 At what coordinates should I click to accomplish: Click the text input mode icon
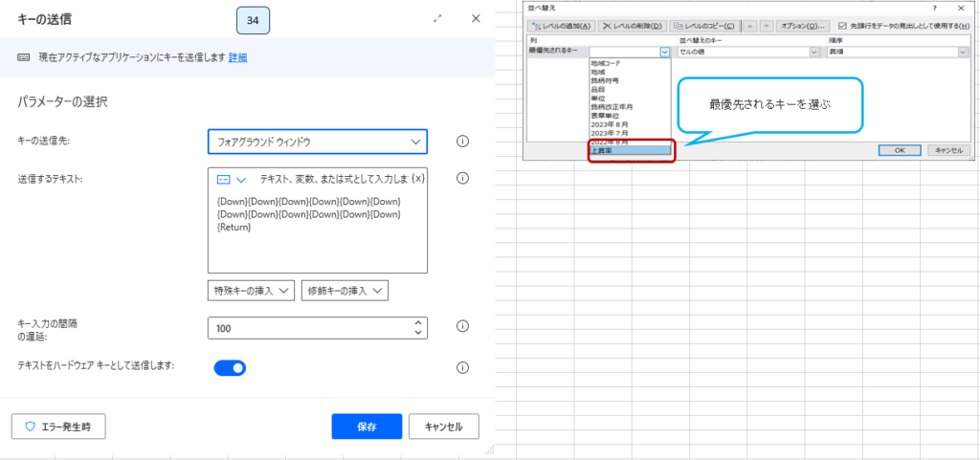[x=223, y=179]
